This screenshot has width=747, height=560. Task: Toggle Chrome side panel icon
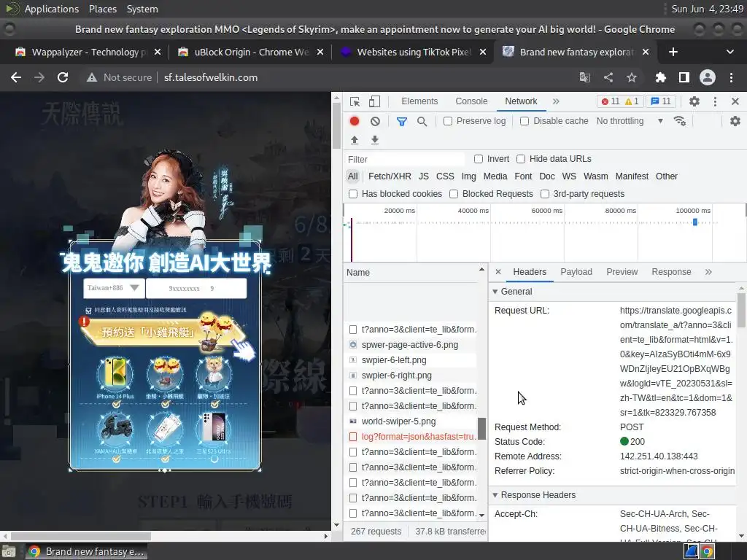[684, 77]
